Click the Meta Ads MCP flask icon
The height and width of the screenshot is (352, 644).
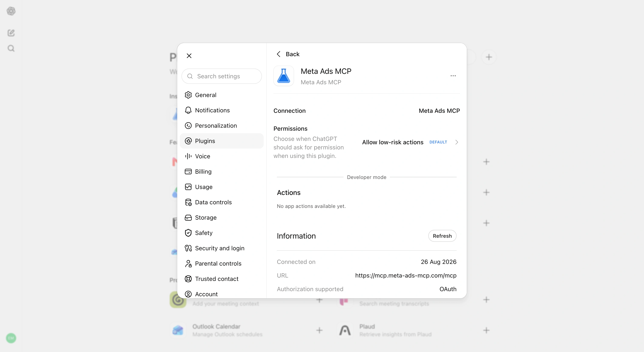tap(283, 76)
